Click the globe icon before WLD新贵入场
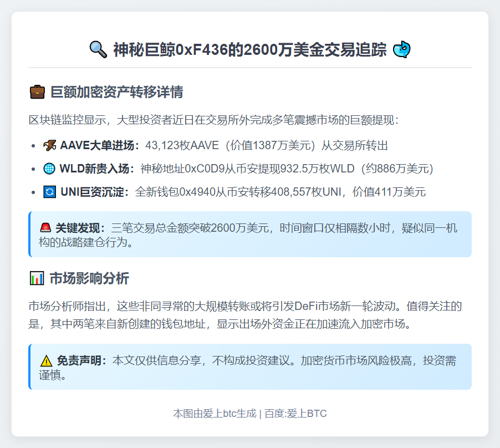This screenshot has height=448, width=500. pos(49,169)
